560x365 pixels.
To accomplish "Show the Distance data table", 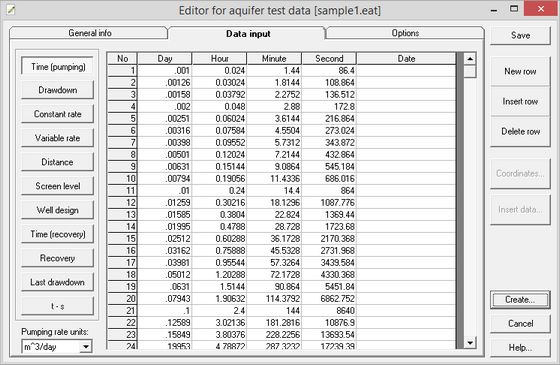I will coord(58,162).
